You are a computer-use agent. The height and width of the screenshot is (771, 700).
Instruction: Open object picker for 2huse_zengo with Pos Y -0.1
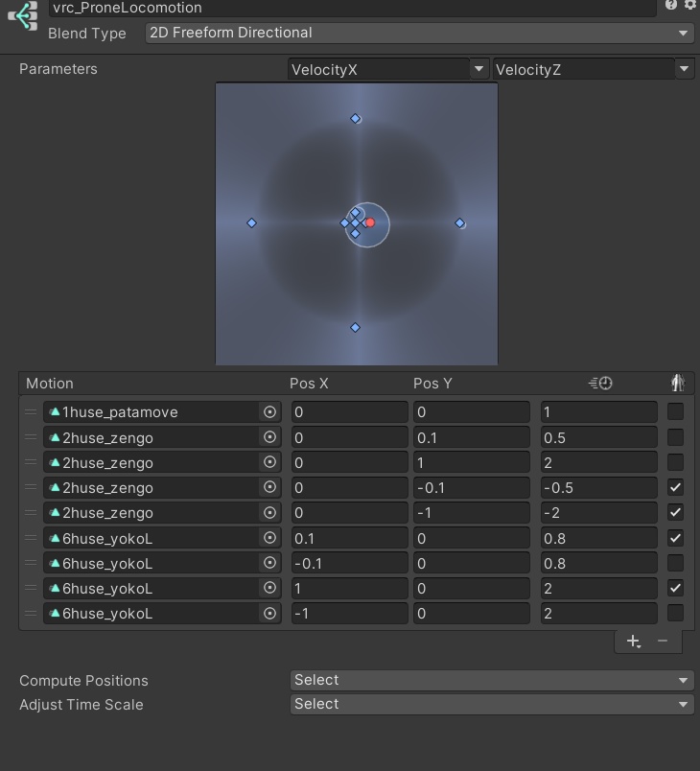(269, 487)
